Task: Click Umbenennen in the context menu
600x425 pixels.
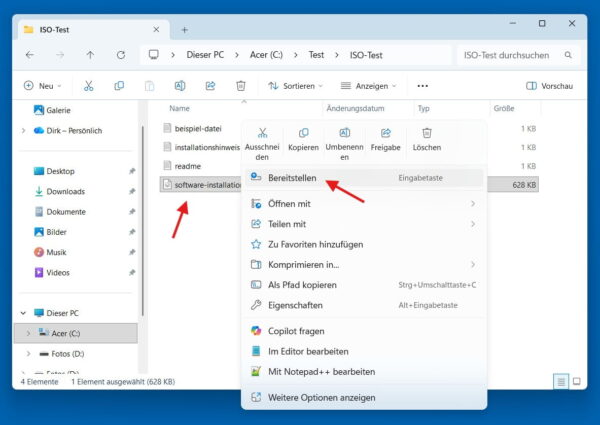Action: click(x=344, y=144)
